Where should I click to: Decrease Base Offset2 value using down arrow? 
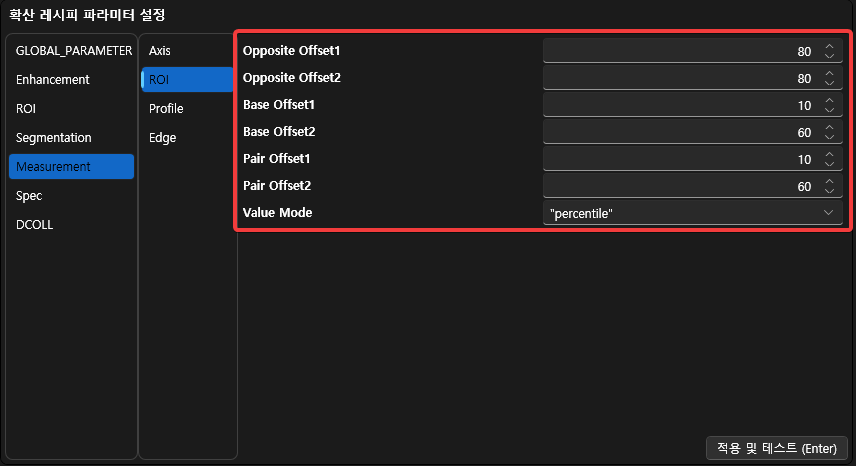[x=829, y=136]
